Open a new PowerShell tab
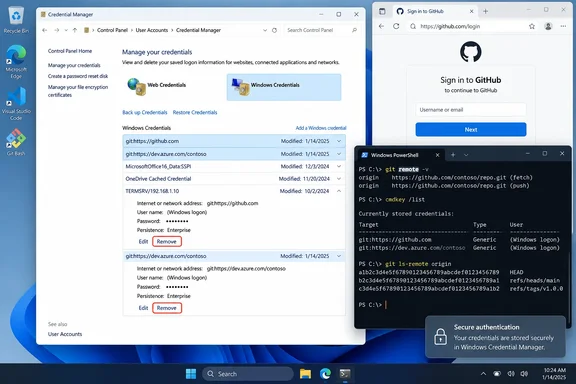 (453, 155)
